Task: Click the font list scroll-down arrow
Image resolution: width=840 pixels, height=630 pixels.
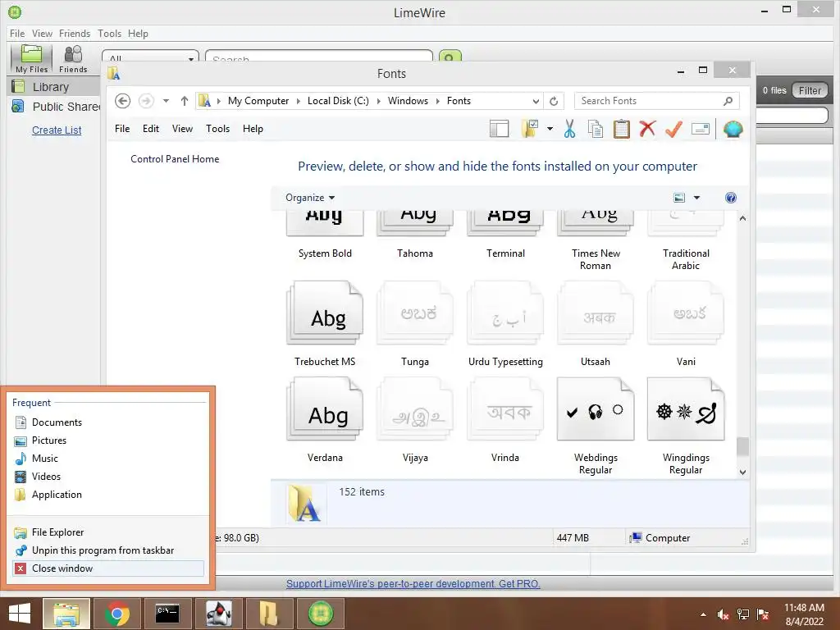Action: (x=742, y=472)
